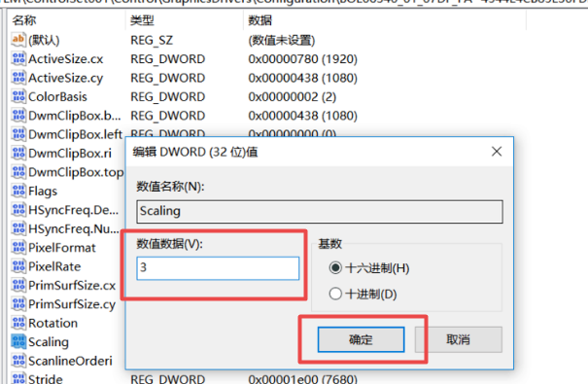Click REG_DWORD type of ColorBasis row
The height and width of the screenshot is (384, 588).
167,97
